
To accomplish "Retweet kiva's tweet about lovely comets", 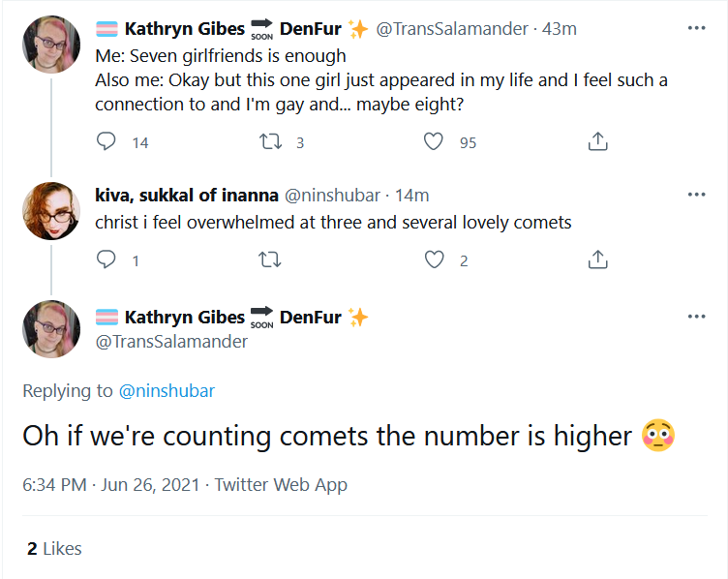I will click(x=270, y=259).
